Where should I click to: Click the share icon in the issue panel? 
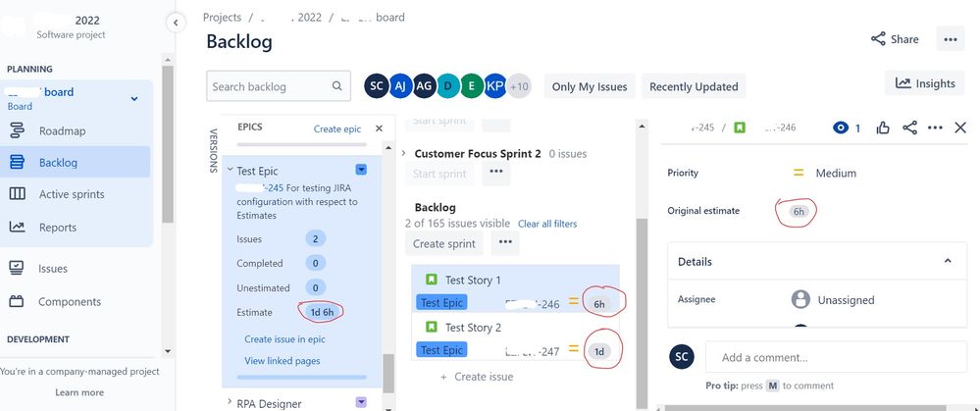pyautogui.click(x=909, y=128)
